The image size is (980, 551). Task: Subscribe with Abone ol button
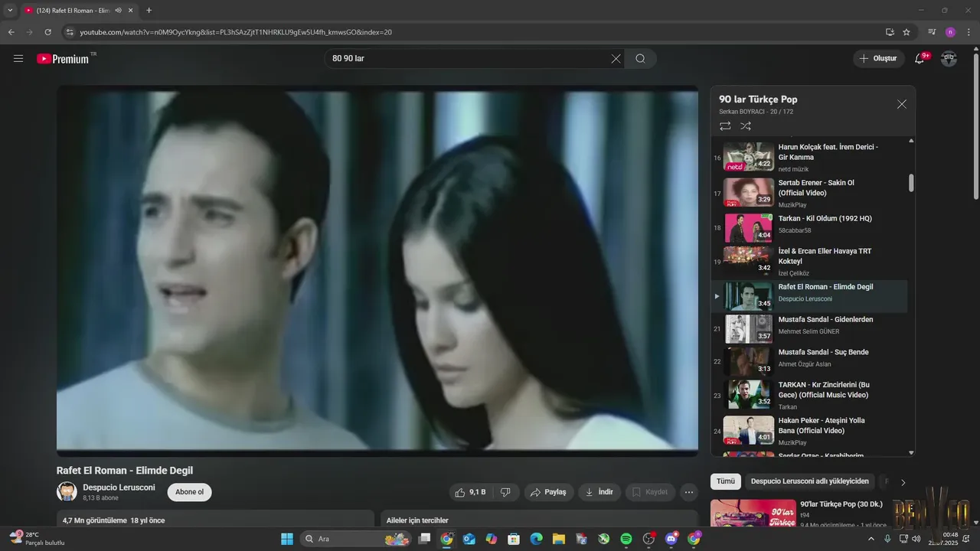[190, 492]
